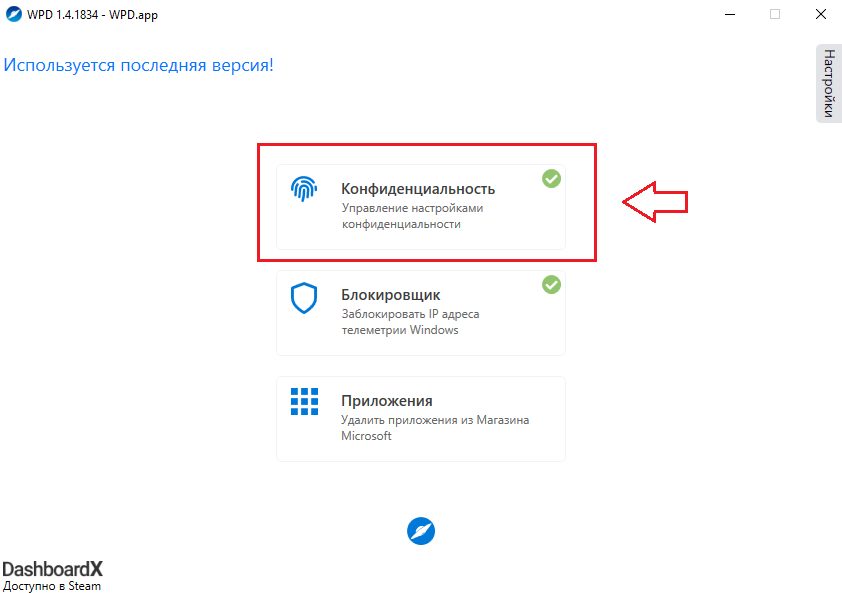Image resolution: width=842 pixels, height=593 pixels.
Task: Click 'Доступно в Steam' text
Action: coord(52,586)
